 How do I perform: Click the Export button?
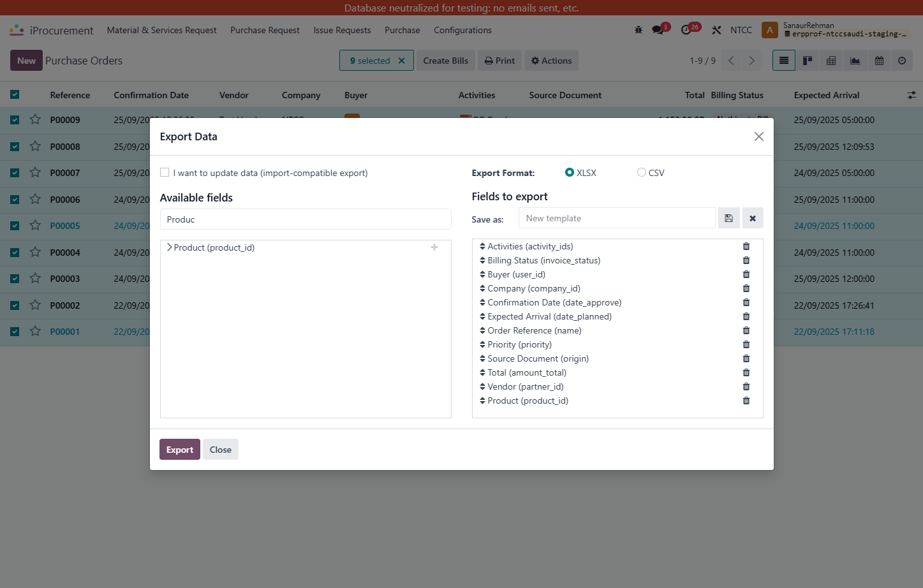point(180,450)
